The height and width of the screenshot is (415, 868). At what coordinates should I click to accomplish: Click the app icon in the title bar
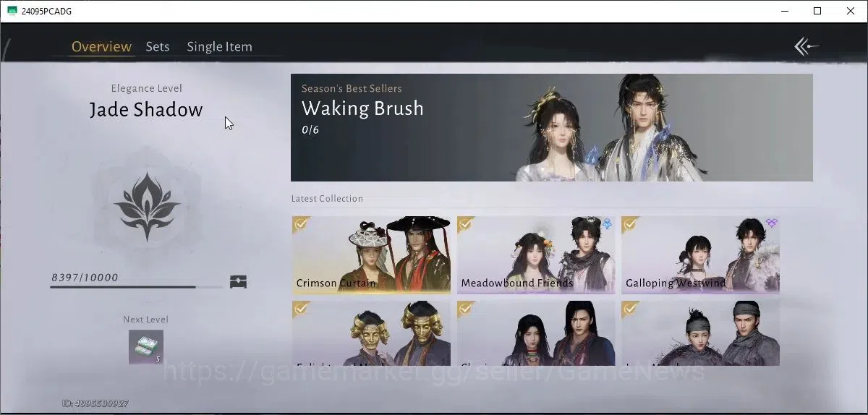12,11
